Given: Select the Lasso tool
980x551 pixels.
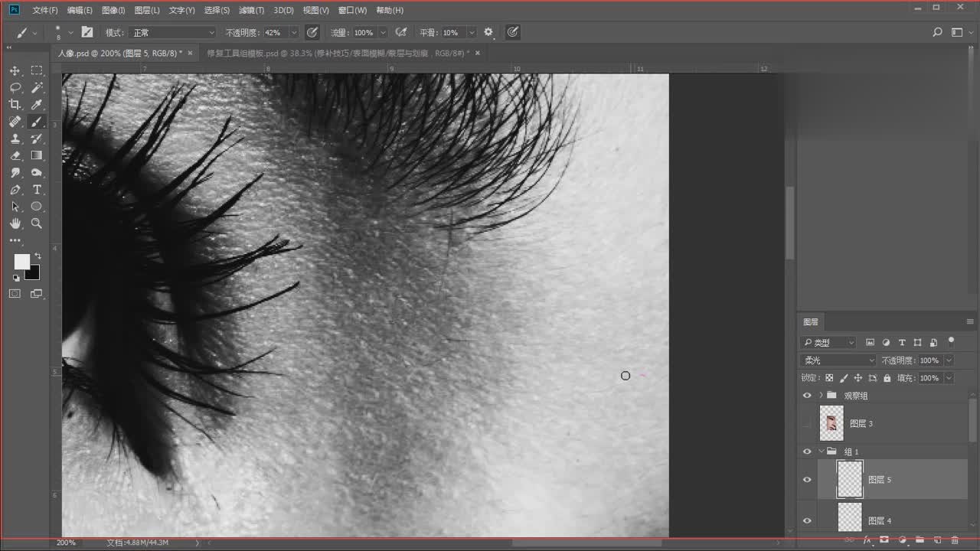Looking at the screenshot, I should click(15, 88).
